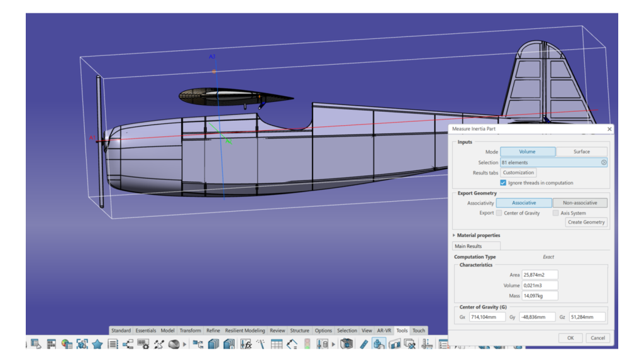Click the 3D box capture icon
644x362 pixels.
(x=347, y=344)
